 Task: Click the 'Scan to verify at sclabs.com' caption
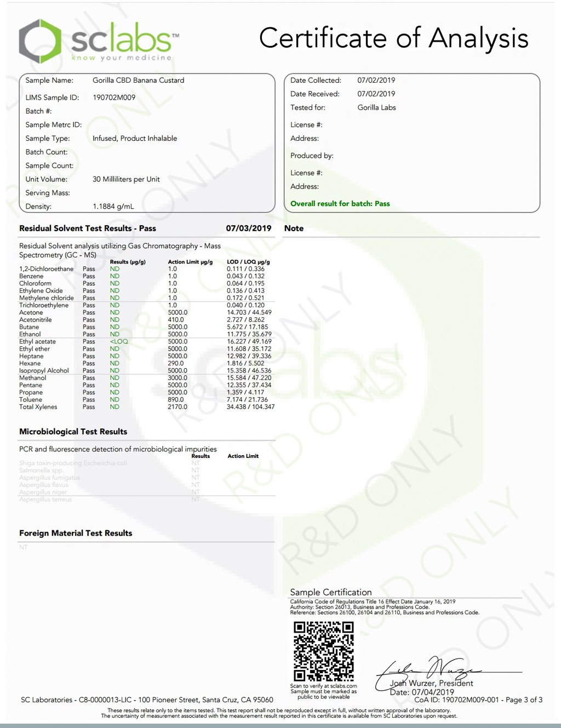pyautogui.click(x=323, y=686)
